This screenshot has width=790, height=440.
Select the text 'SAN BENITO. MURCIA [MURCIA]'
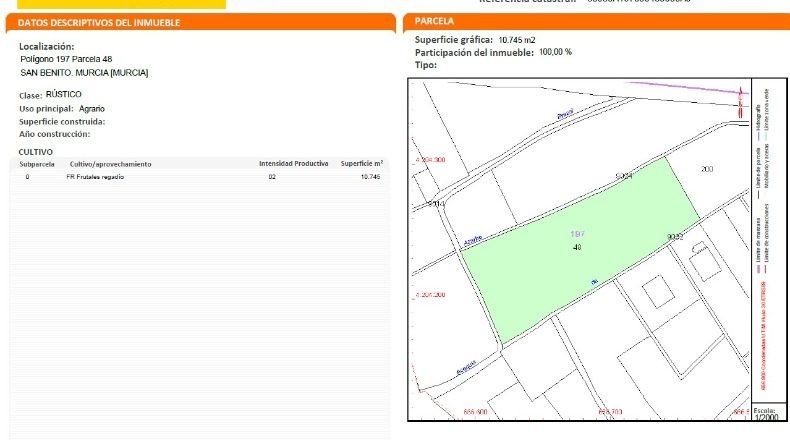click(84, 73)
